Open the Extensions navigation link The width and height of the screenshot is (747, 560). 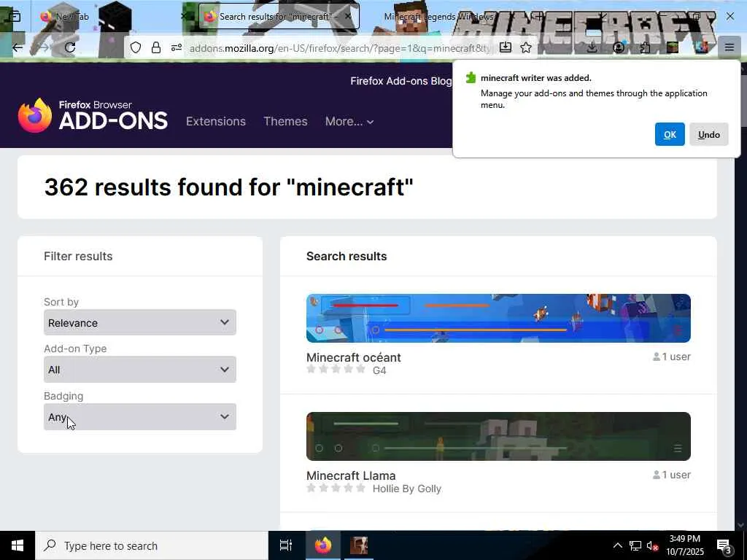coord(216,122)
